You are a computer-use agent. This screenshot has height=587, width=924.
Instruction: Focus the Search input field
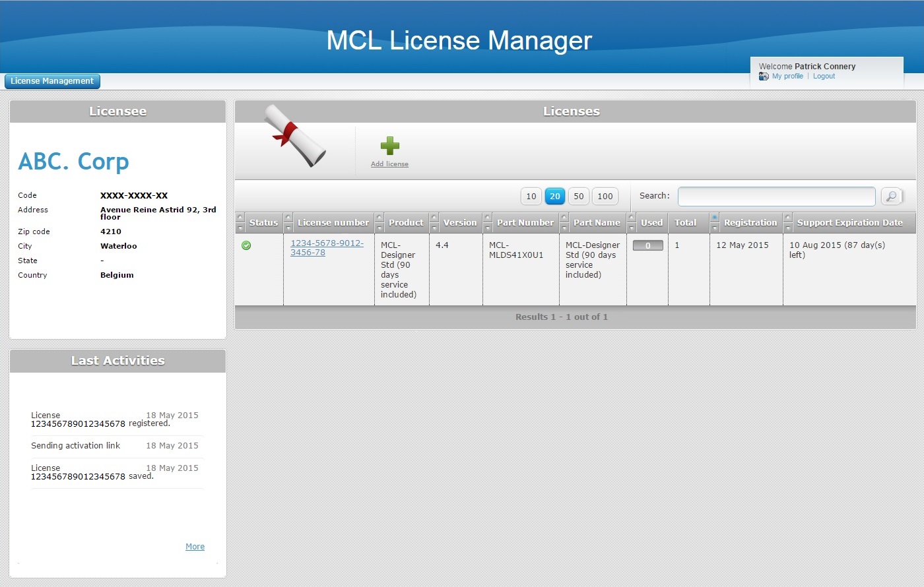(776, 197)
